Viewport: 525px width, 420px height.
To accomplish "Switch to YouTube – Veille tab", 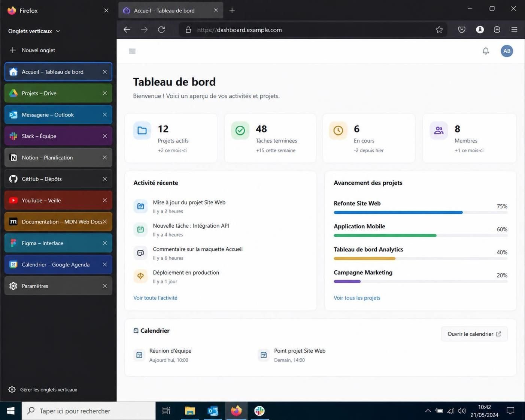I will click(x=58, y=200).
